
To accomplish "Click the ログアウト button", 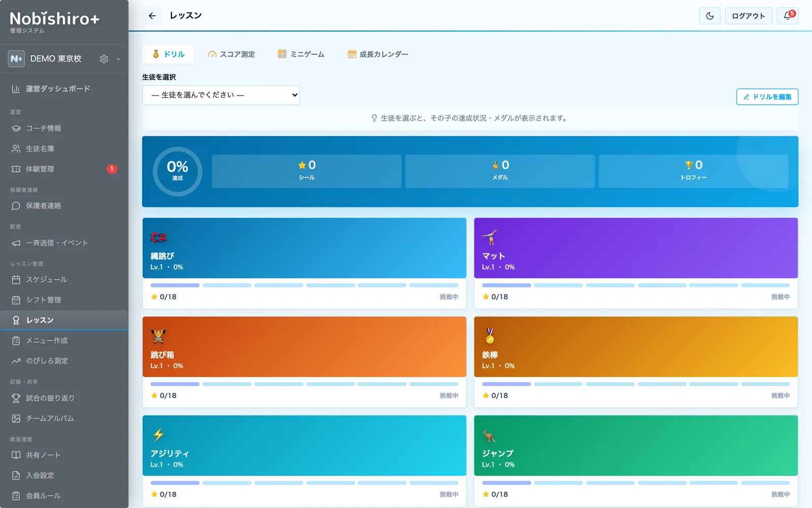I will [x=749, y=16].
